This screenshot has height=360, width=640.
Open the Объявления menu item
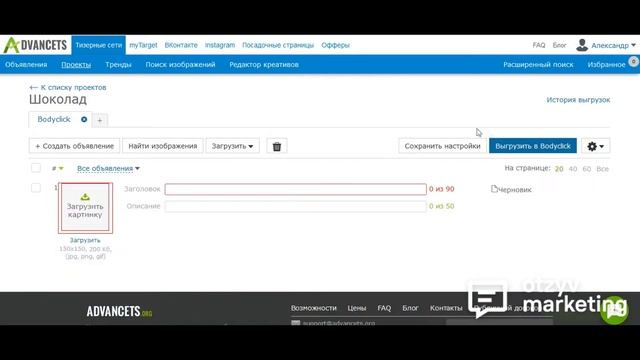click(x=26, y=64)
